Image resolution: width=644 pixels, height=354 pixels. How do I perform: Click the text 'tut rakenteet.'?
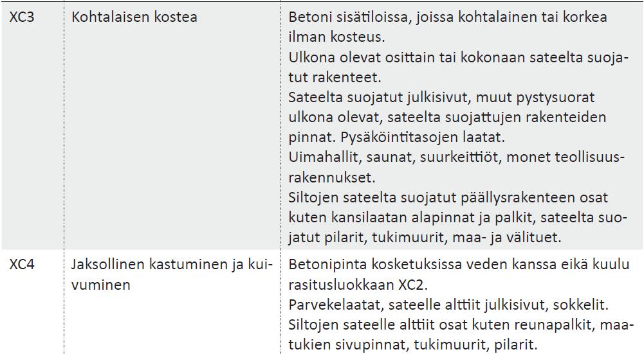pyautogui.click(x=335, y=77)
